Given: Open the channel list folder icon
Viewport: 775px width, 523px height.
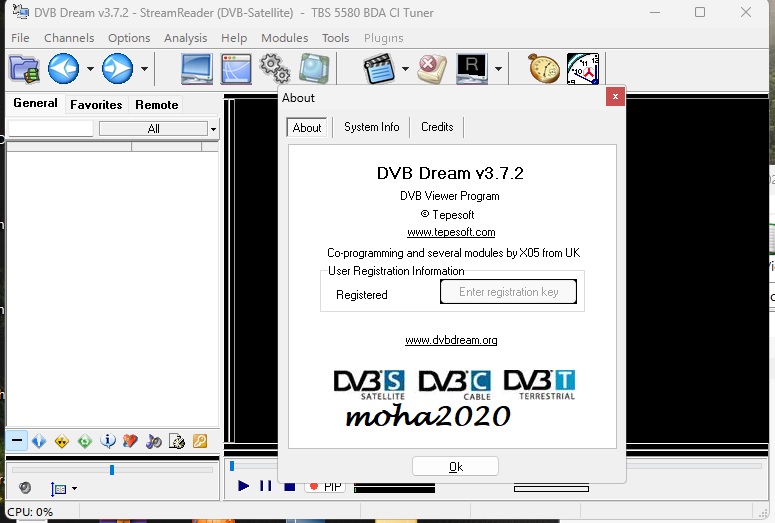Looking at the screenshot, I should (24, 69).
